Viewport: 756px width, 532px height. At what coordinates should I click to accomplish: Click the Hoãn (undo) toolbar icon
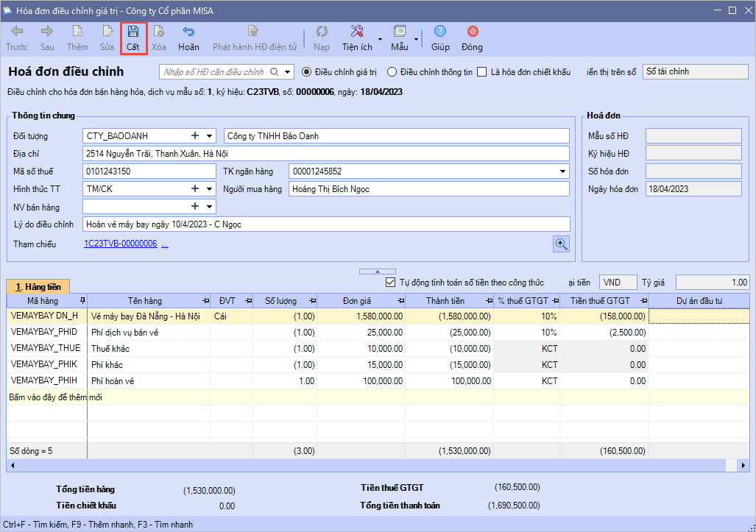pyautogui.click(x=188, y=32)
